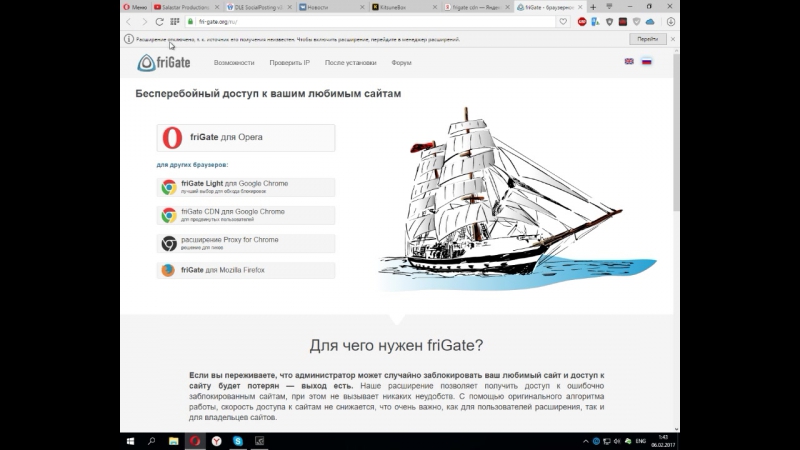Open Windows taskbar search
Screen dimensions: 800x450
[152, 441]
